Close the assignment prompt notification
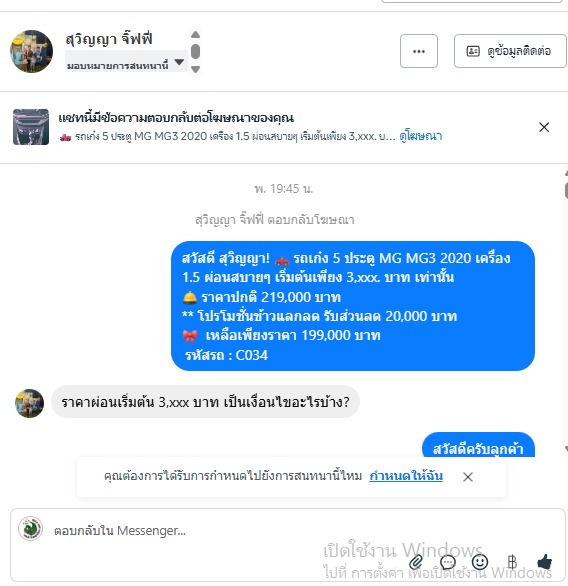The image size is (568, 586). pyautogui.click(x=468, y=477)
